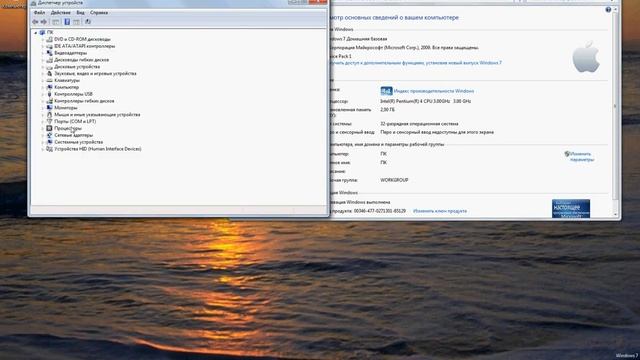Expand the Контроллеры USB node
The height and width of the screenshot is (360, 640).
click(x=42, y=94)
